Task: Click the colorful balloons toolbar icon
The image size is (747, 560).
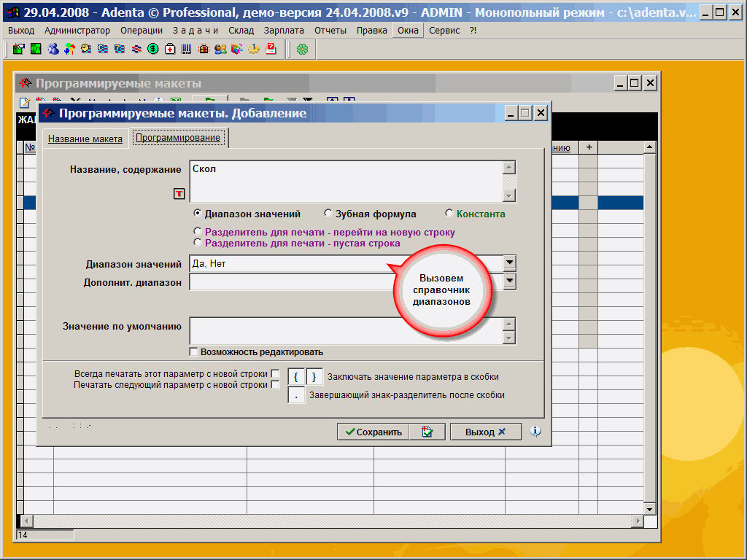Action: [x=69, y=49]
